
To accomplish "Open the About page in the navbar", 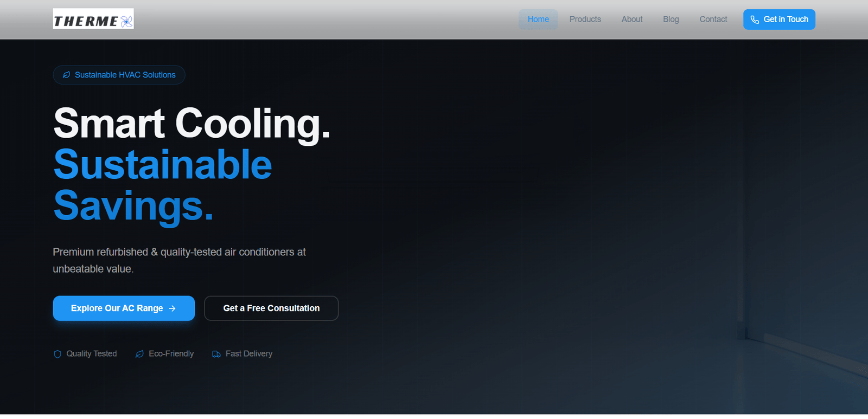I will (631, 20).
